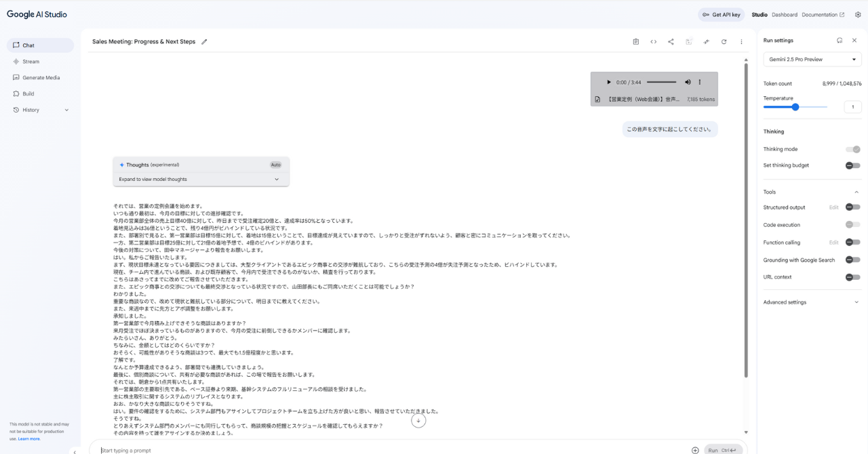
Task: Turn on Grounding with Google Search
Action: (x=852, y=260)
